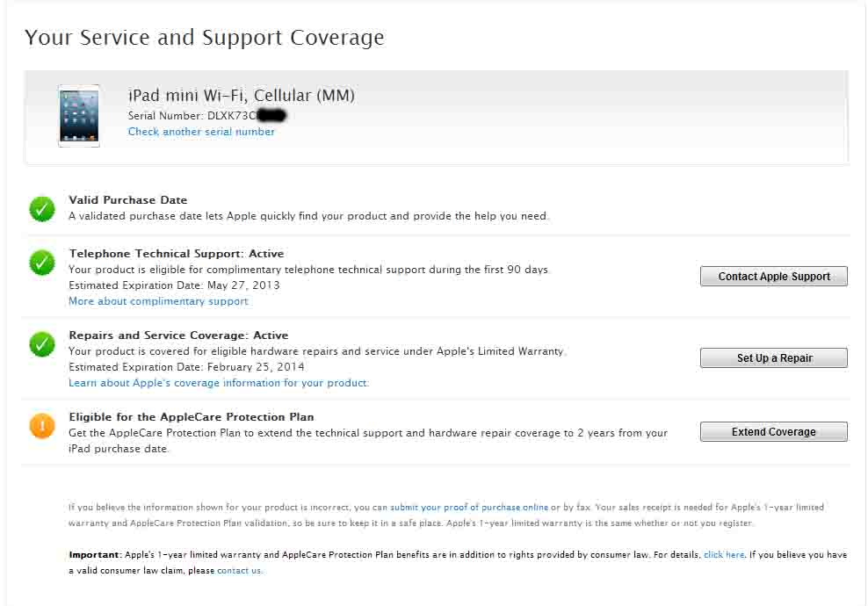Viewport: 868px width, 606px height.
Task: Click the Eligible for the AppleCare Protection Plan heading
Action: tap(192, 417)
